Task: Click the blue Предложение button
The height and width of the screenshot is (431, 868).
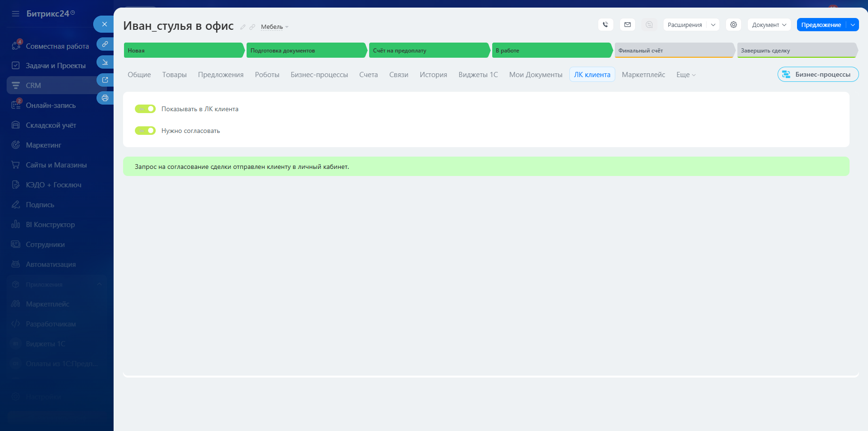Action: [821, 25]
